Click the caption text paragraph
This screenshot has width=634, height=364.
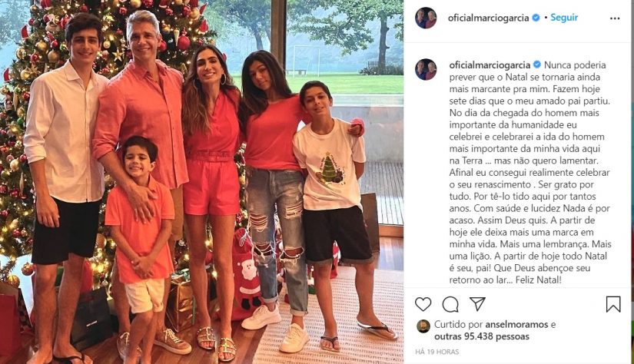(530, 173)
